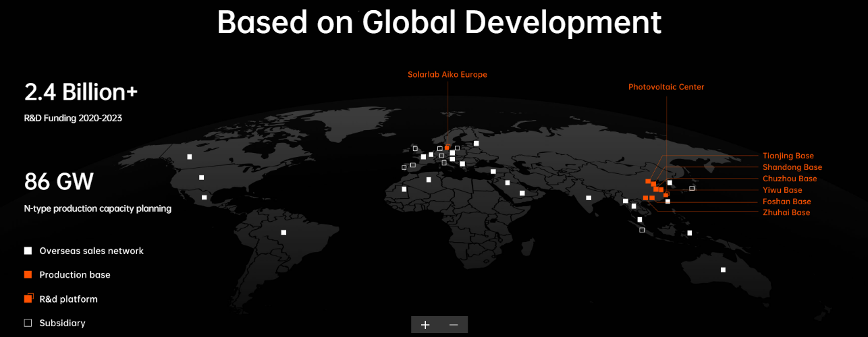Click the orange Production base legend square
This screenshot has width=868, height=337.
(28, 274)
